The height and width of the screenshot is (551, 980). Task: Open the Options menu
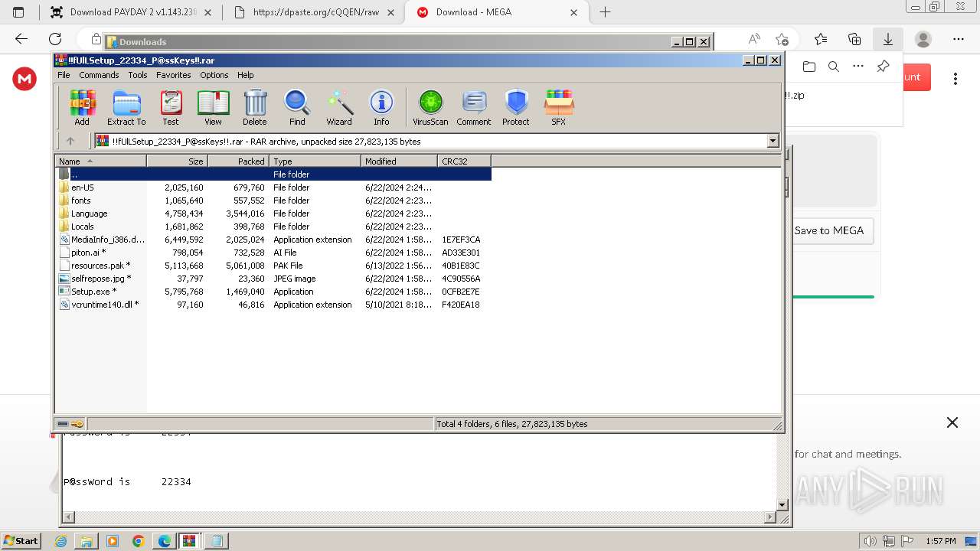[214, 75]
